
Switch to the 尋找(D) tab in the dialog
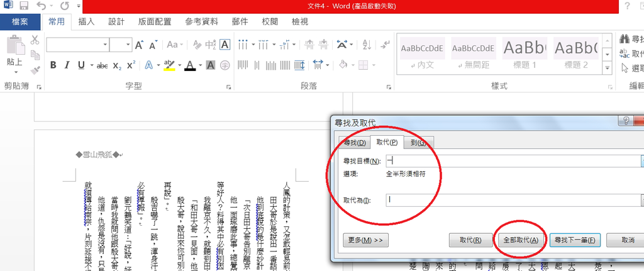[355, 143]
